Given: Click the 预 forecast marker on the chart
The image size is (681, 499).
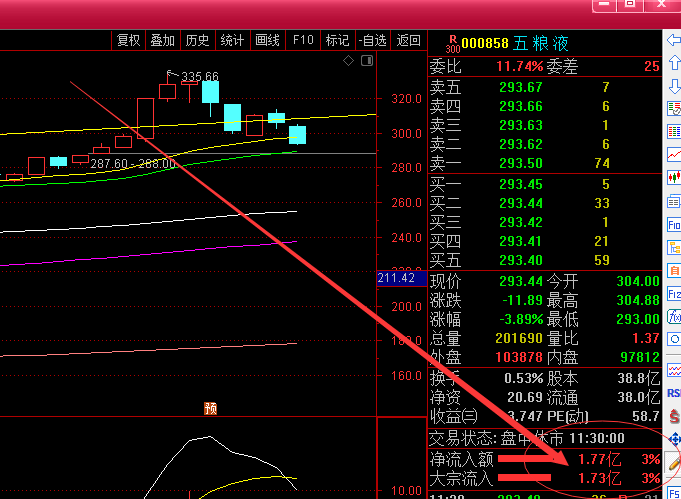Looking at the screenshot, I should (x=211, y=408).
